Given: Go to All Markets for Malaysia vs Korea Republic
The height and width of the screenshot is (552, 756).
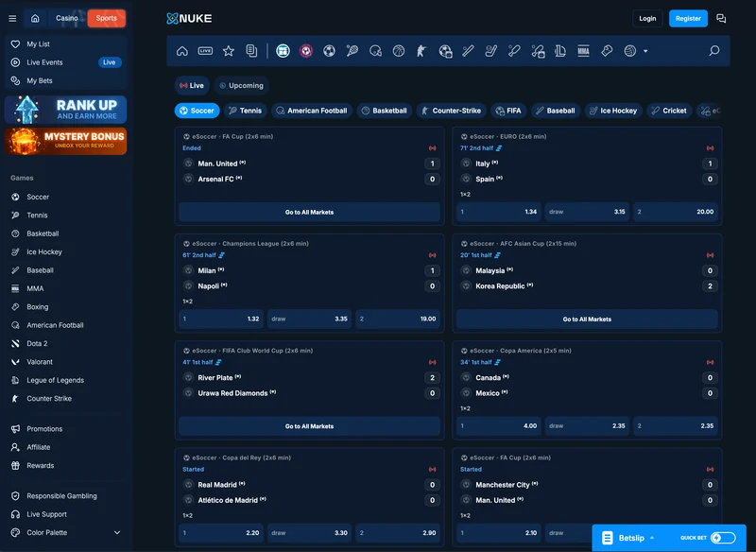Looking at the screenshot, I should pyautogui.click(x=587, y=319).
